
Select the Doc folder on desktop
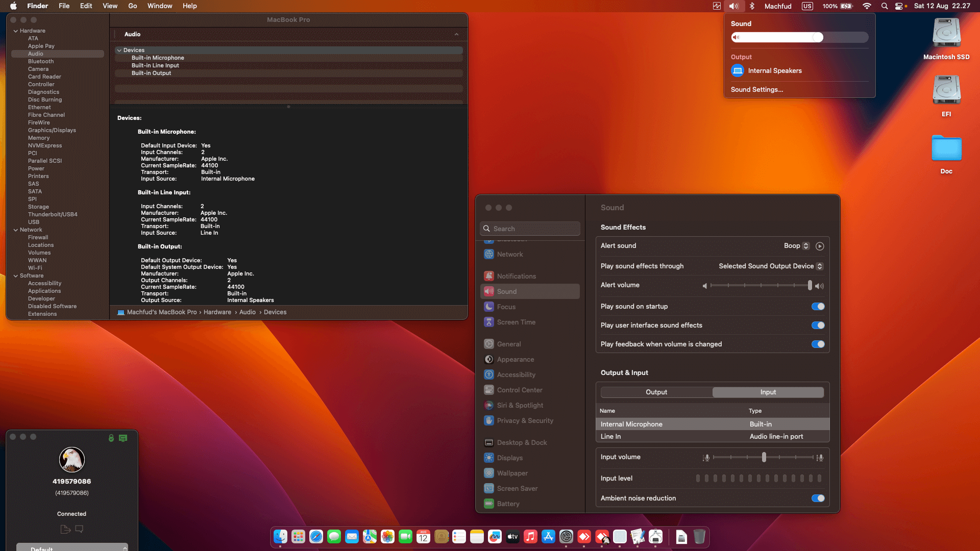click(x=946, y=154)
